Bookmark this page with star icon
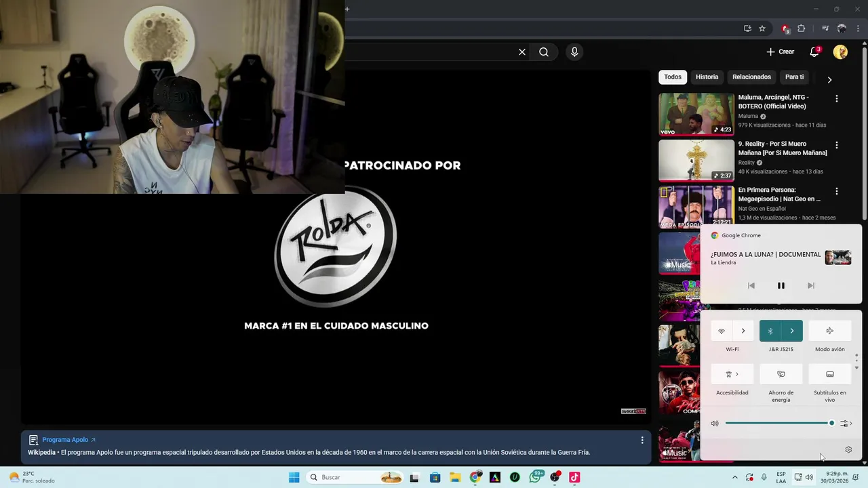Screen dimensions: 868x488 click(762, 28)
